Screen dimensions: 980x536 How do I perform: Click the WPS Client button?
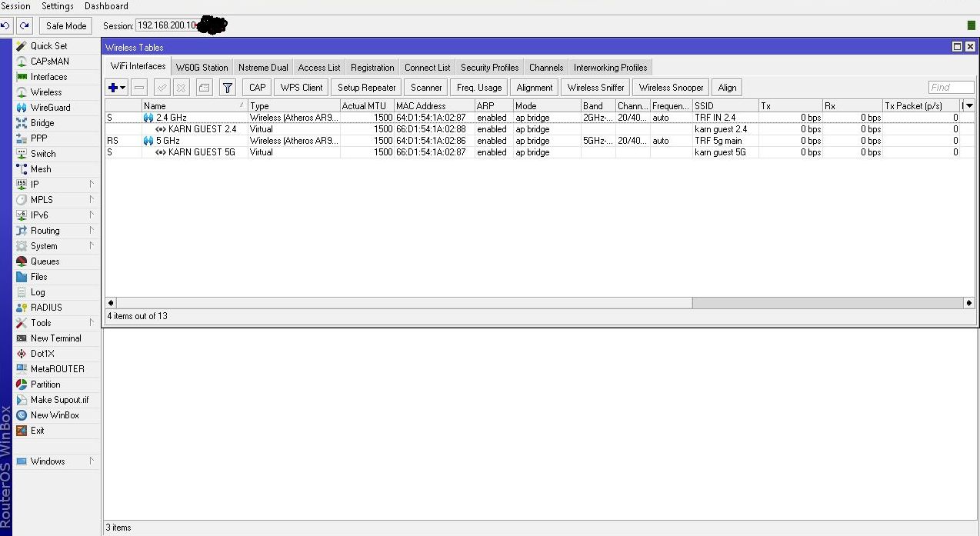[302, 88]
